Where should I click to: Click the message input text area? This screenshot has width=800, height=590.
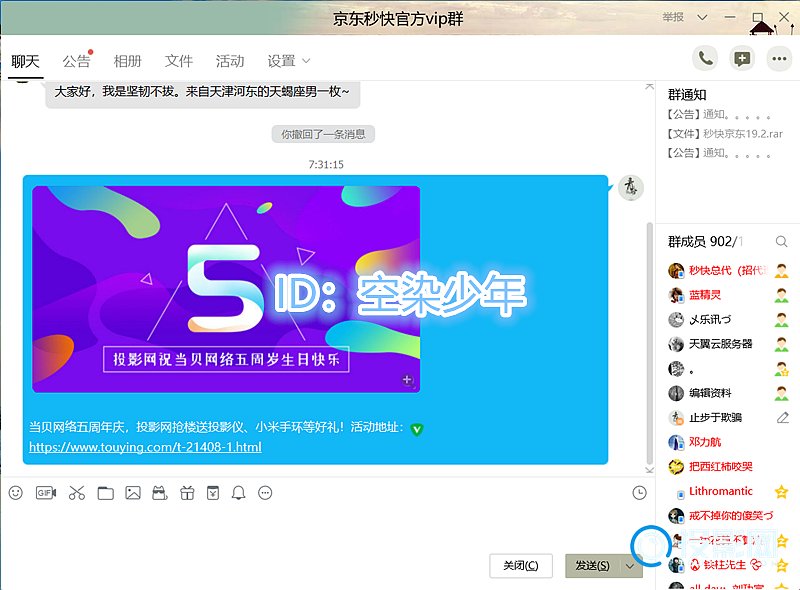[327, 526]
